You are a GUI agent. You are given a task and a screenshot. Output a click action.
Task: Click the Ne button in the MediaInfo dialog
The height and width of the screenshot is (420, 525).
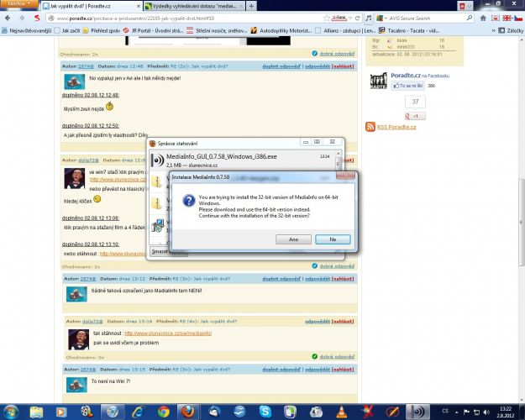pos(333,239)
